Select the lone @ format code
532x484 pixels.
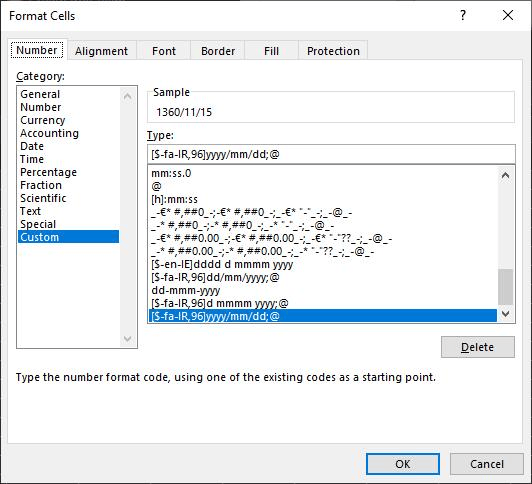click(x=323, y=186)
